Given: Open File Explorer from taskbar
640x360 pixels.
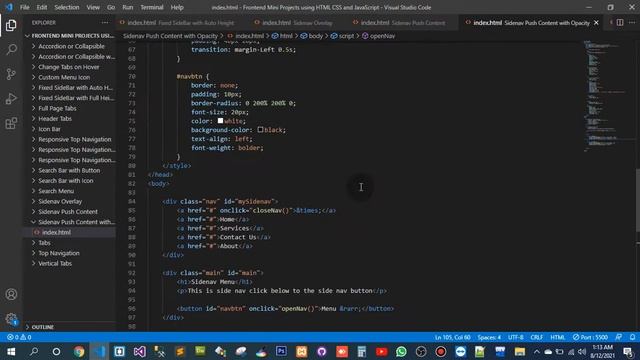Looking at the screenshot, I should point(520,351).
